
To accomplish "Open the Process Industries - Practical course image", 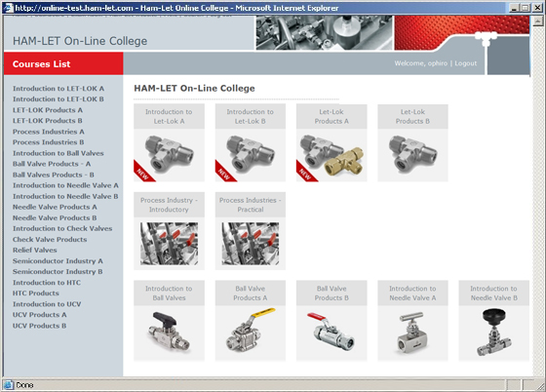I will pos(251,244).
